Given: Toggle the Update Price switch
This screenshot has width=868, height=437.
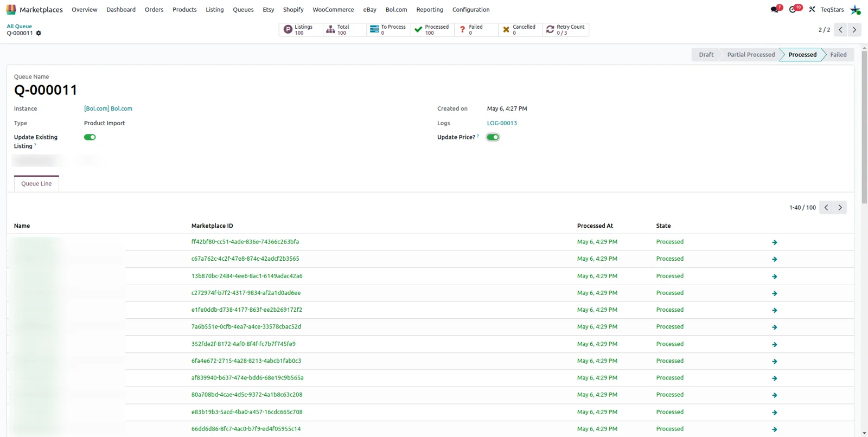Looking at the screenshot, I should tap(493, 137).
